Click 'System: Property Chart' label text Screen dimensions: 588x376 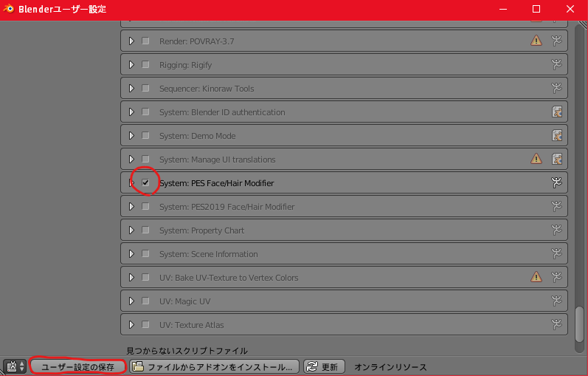point(201,230)
